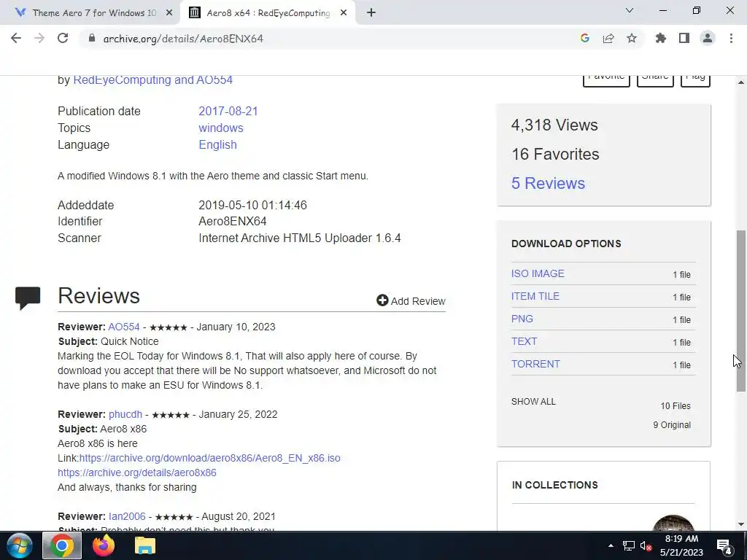747x560 pixels.
Task: Click the Chrome taskbar icon
Action: tap(62, 545)
